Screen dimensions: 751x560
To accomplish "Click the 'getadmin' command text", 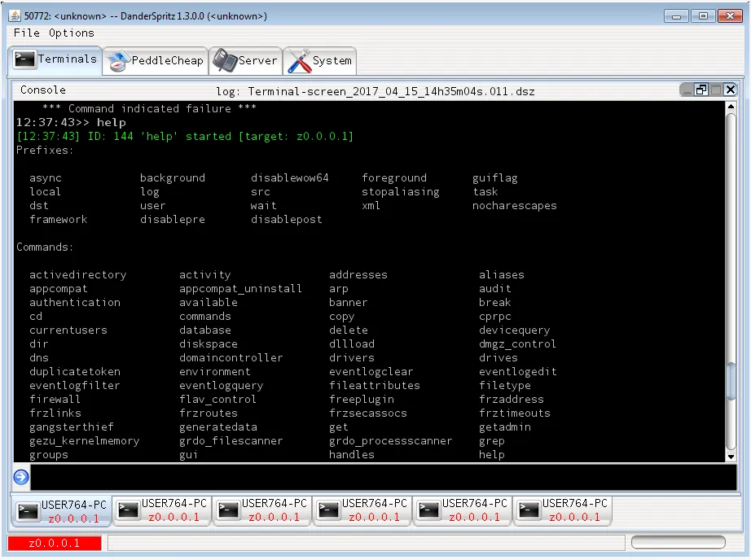I will click(505, 427).
